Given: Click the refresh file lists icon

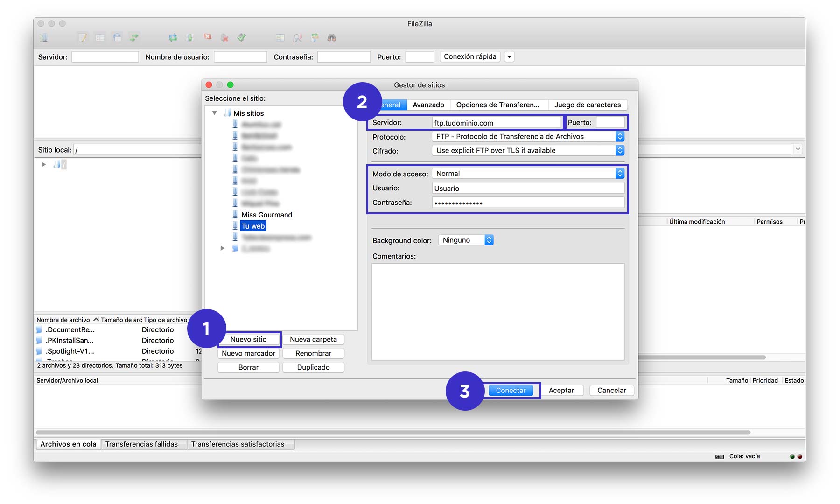Looking at the screenshot, I should click(173, 38).
